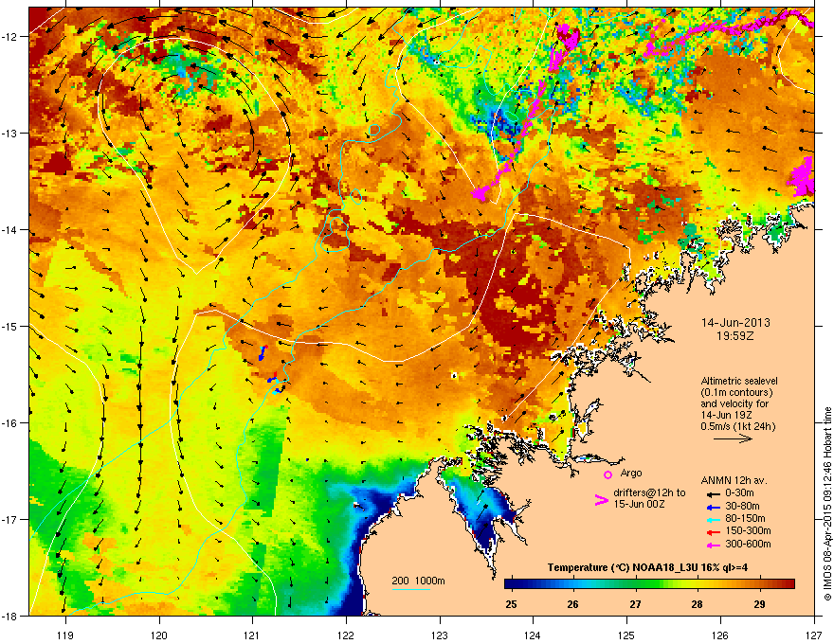Image resolution: width=834 pixels, height=644 pixels.
Task: Click the '0-30m' depth label
Action: 739,493
